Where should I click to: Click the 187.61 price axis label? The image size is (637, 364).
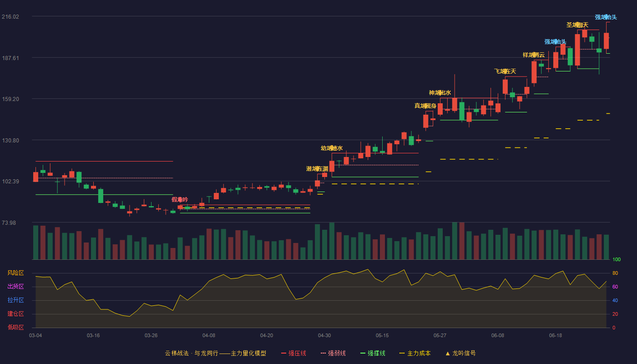tap(10, 58)
